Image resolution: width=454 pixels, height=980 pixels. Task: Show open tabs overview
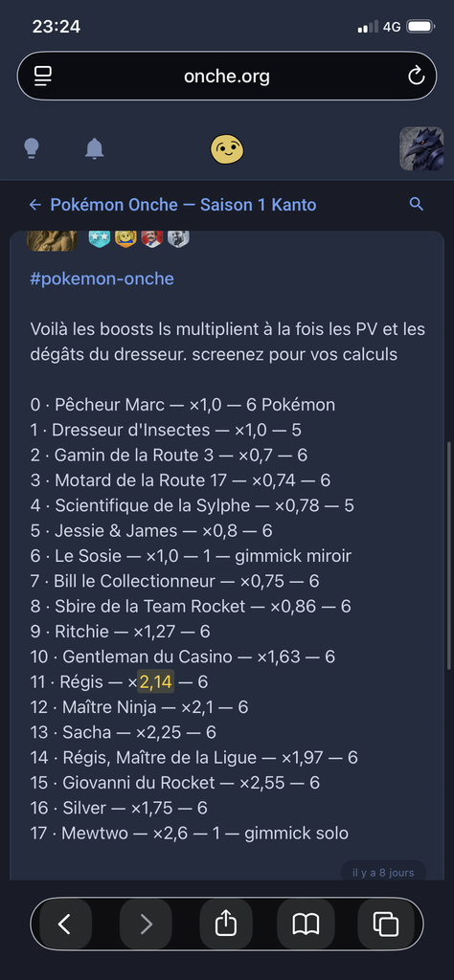(386, 924)
